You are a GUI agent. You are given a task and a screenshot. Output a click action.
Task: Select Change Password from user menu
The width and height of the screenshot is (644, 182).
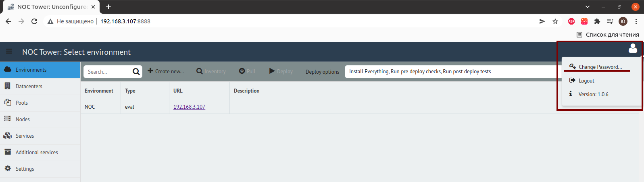600,67
